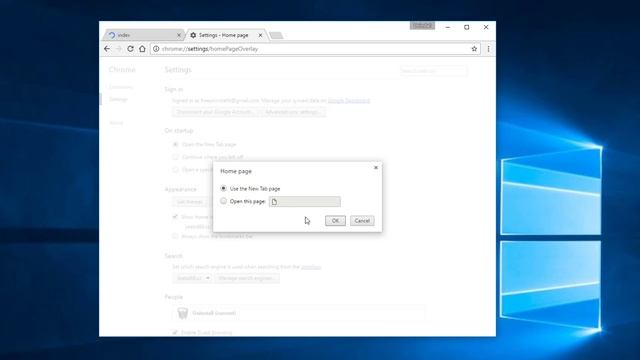
Task: Click the Home toolbar icon
Action: click(142, 49)
